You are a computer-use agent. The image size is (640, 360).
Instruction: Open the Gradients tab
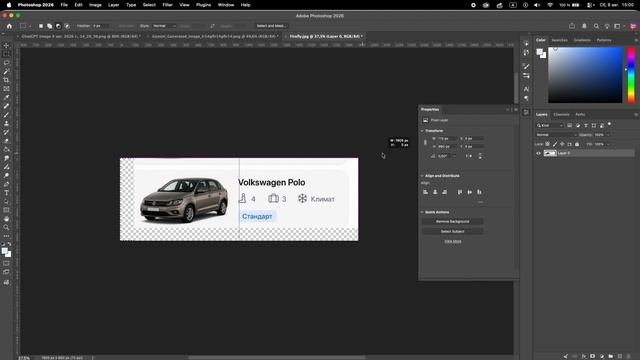pos(582,40)
